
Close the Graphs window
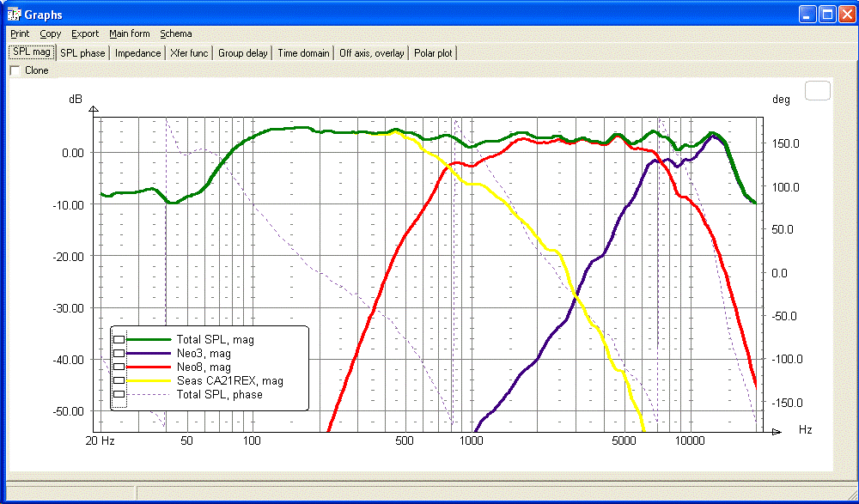coord(846,15)
